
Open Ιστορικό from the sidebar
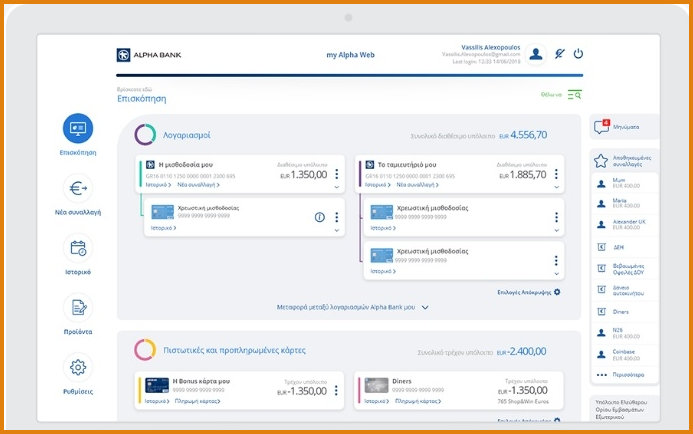coord(78,255)
